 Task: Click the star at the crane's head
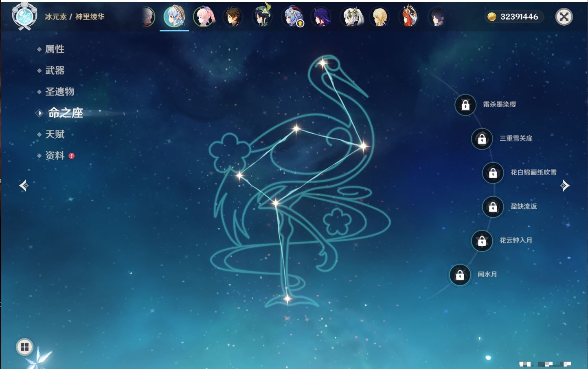tap(323, 63)
